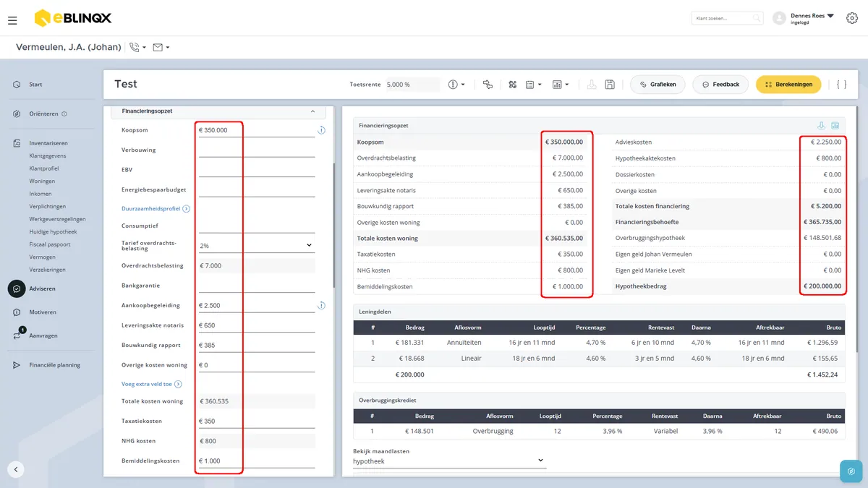Open the Bekijk maandlasten hypotheek dropdown
The width and height of the screenshot is (868, 488).
point(449,461)
